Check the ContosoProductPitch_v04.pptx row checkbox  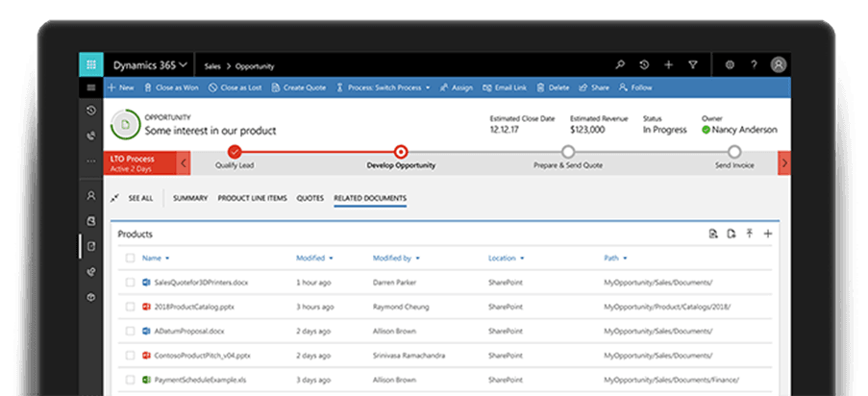point(130,356)
